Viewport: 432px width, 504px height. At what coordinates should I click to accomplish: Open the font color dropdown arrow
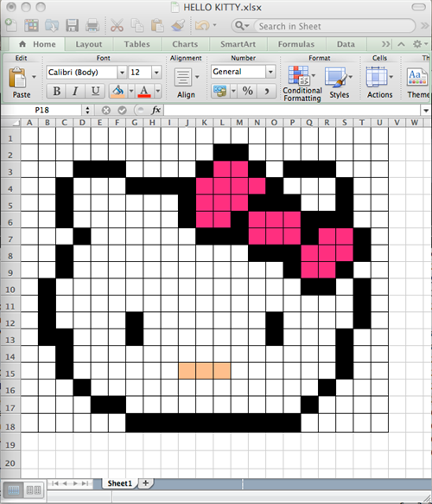click(x=158, y=92)
